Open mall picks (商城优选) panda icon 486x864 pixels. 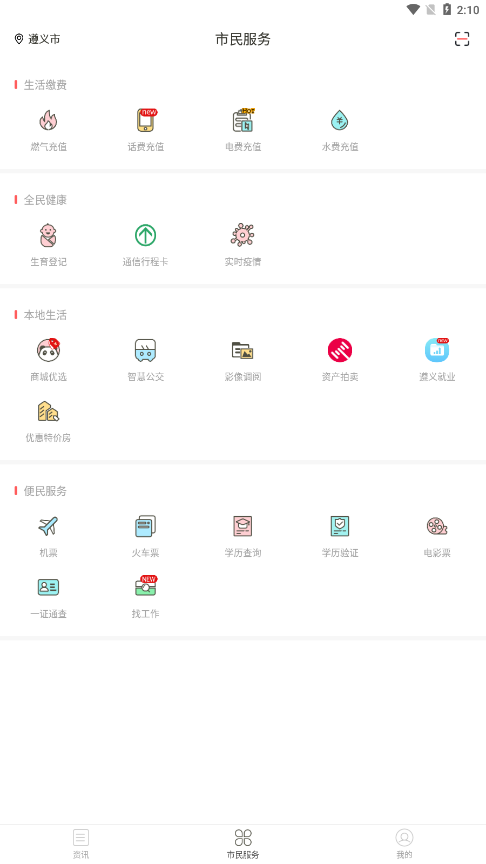pyautogui.click(x=48, y=350)
